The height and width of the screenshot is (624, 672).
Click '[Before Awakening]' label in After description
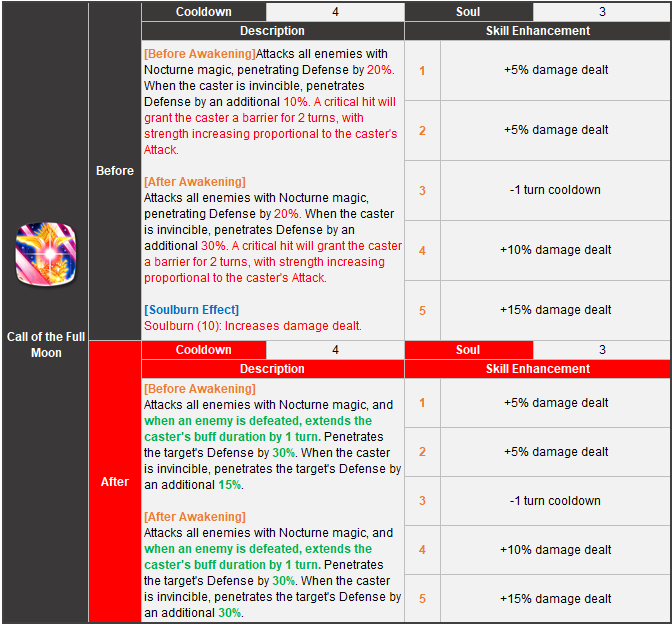pyautogui.click(x=200, y=389)
